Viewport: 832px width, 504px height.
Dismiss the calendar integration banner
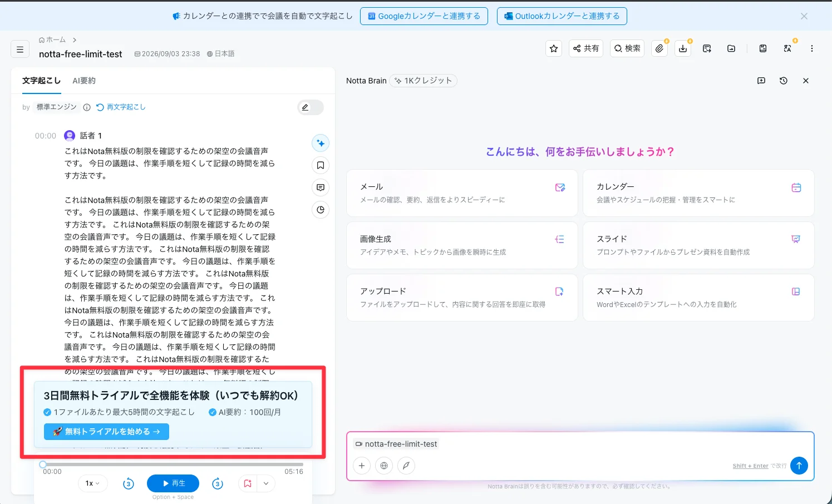coord(804,16)
